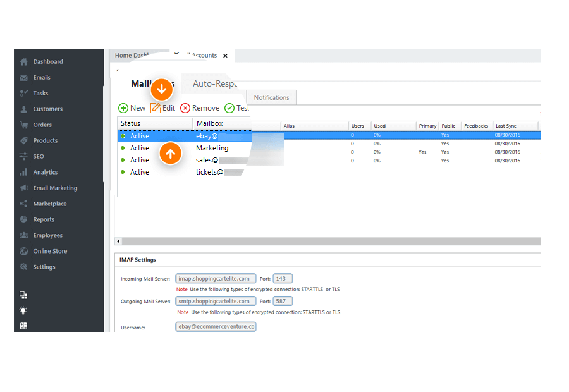Image resolution: width=569 pixels, height=392 pixels.
Task: Click the Employees group icon
Action: [x=23, y=235]
